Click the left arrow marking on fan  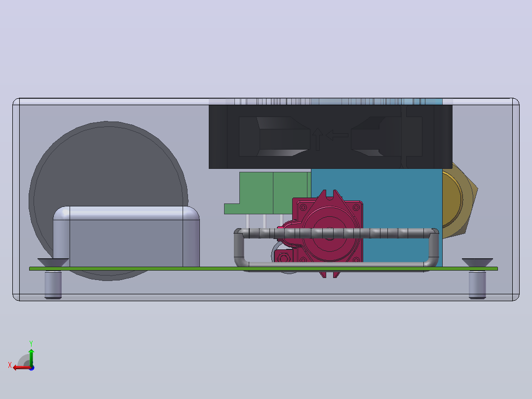[337, 135]
